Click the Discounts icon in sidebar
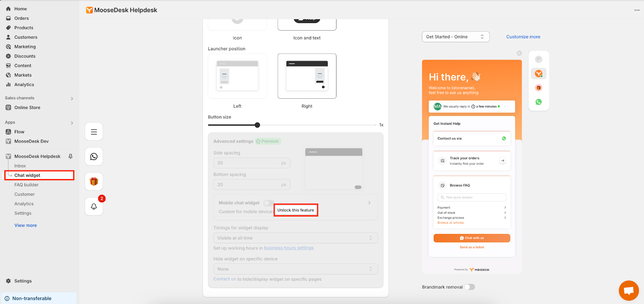This screenshot has width=644, height=304. pos(8,56)
